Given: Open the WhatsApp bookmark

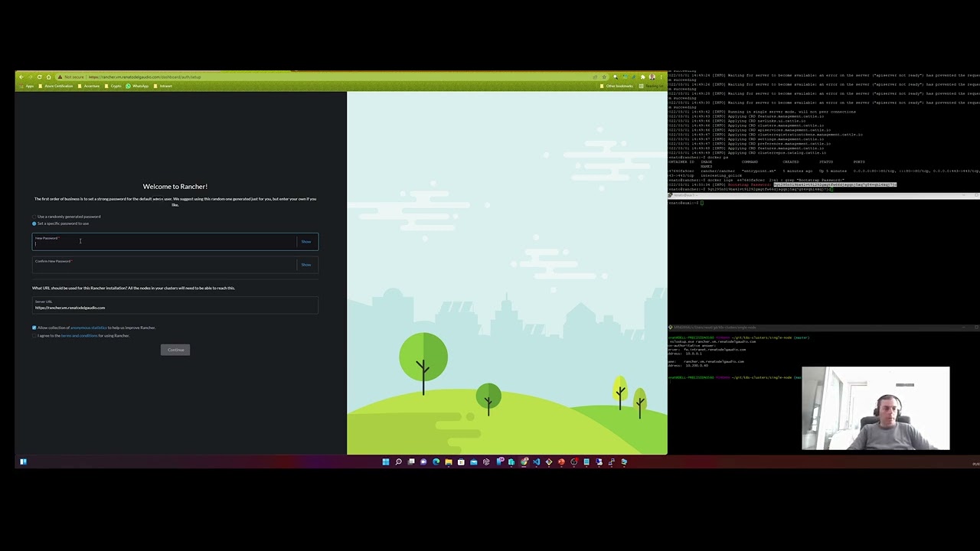Looking at the screenshot, I should 137,86.
